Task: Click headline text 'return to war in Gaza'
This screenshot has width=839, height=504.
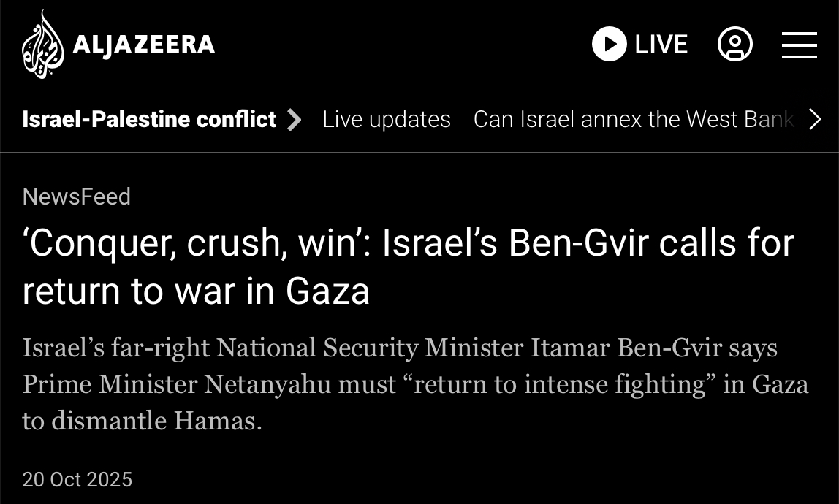Action: click(196, 291)
